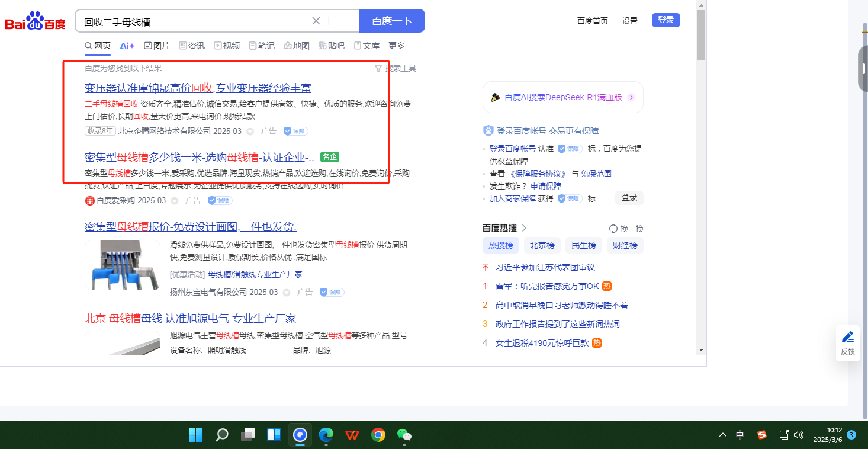Click the Baidu logo
The height and width of the screenshot is (449, 868).
(36, 21)
